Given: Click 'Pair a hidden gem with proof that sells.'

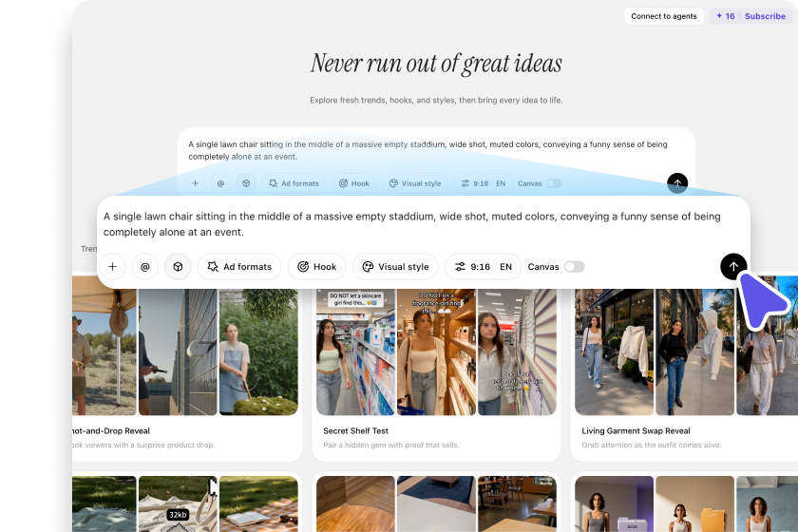Looking at the screenshot, I should [390, 445].
